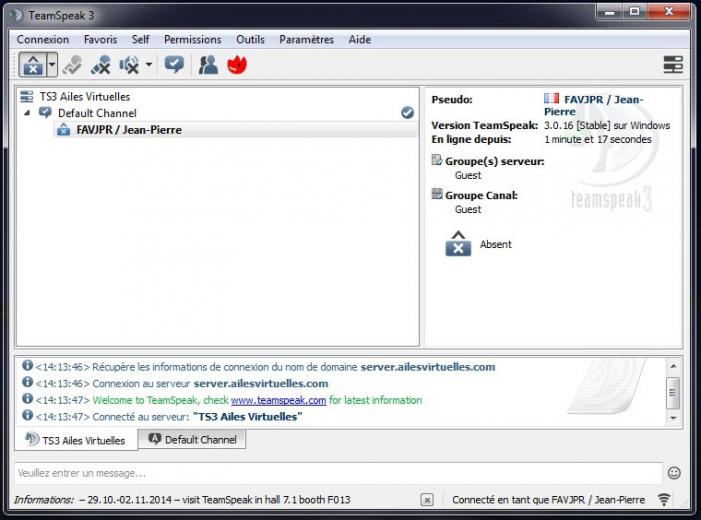Click the server layout icon at toolbar's right
The width and height of the screenshot is (701, 520).
[x=672, y=65]
